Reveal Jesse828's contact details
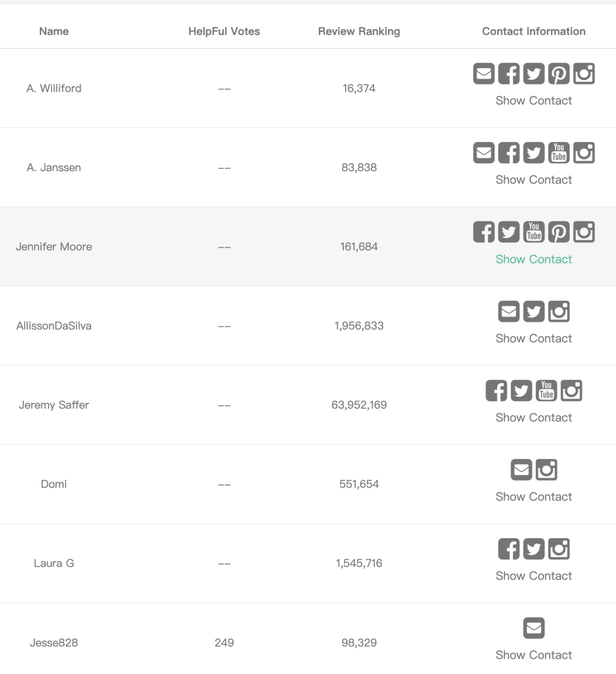Image resolution: width=616 pixels, height=674 pixels. 534,655
